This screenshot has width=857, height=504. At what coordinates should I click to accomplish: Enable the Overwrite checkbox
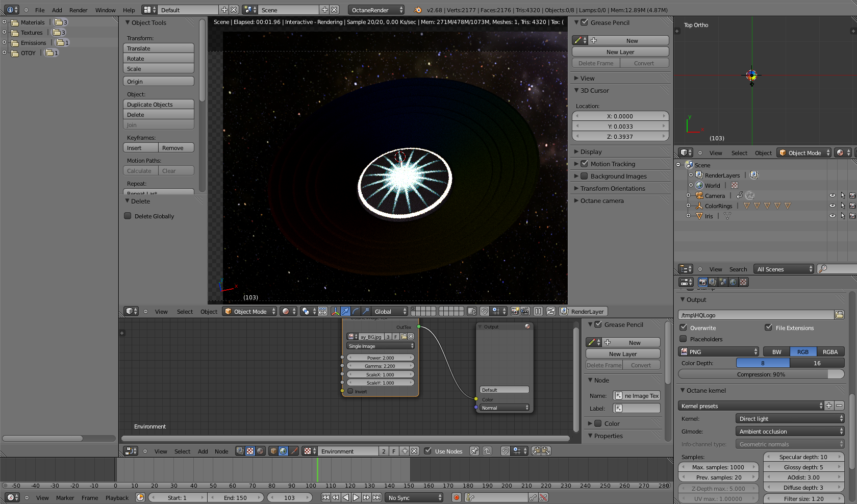(684, 327)
